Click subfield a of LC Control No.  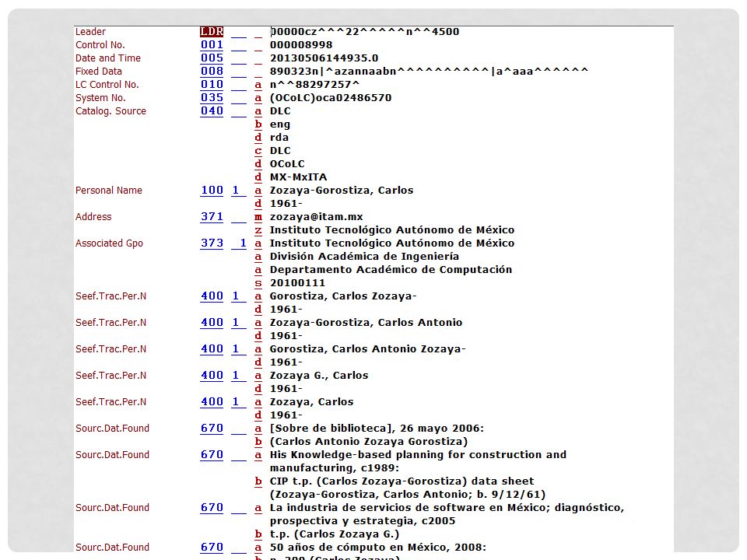(x=258, y=85)
